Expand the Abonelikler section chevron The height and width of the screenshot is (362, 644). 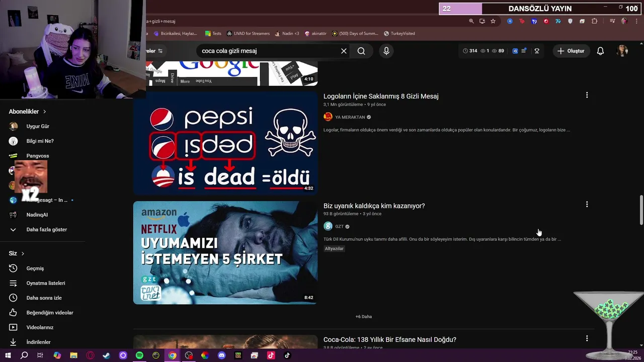[44, 112]
